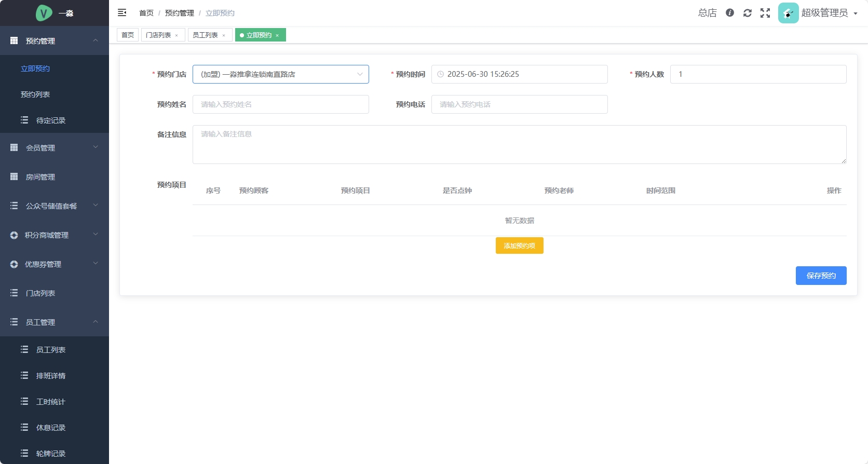Collapse the 员工管理 sidebar menu

coord(55,322)
